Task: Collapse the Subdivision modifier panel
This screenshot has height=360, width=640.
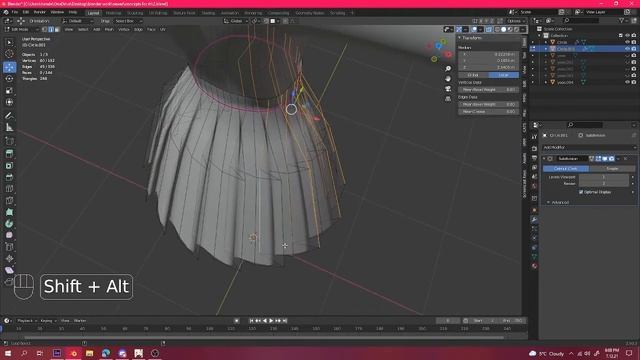Action: pyautogui.click(x=544, y=158)
